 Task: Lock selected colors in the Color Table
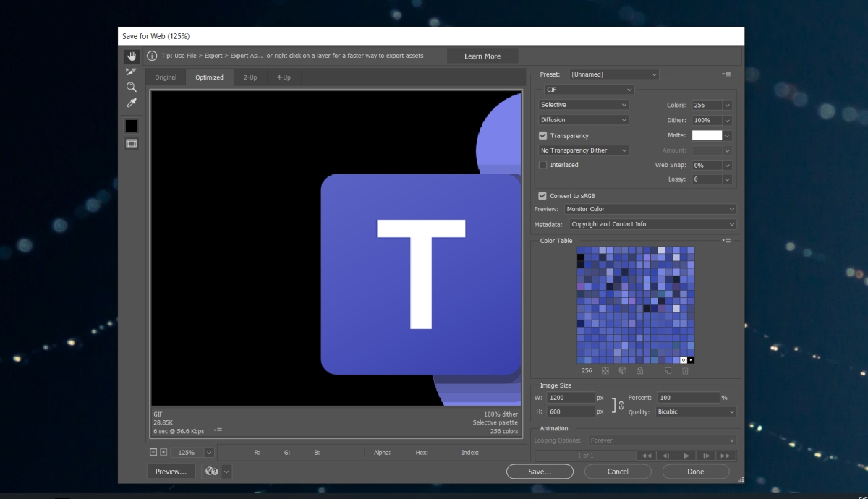[639, 370]
